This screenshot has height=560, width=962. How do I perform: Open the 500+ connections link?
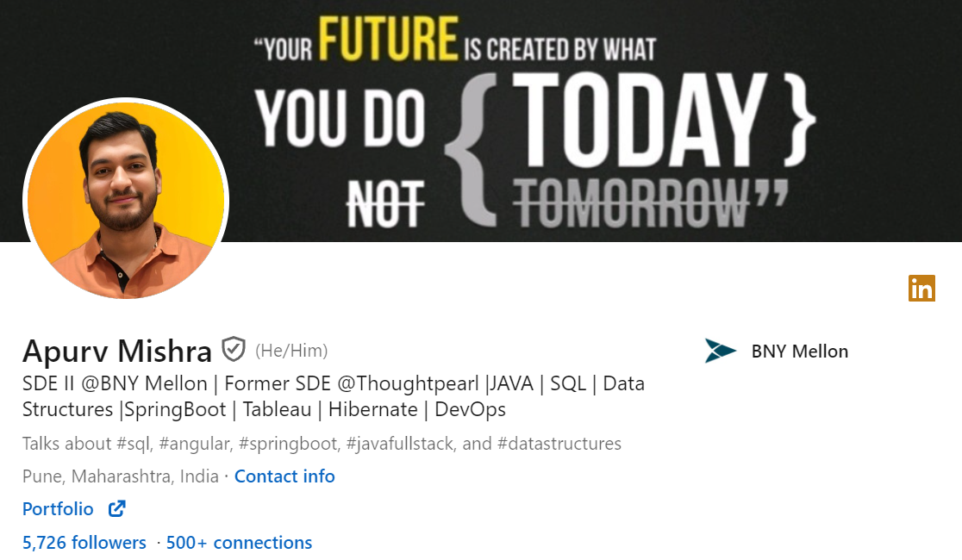click(x=239, y=543)
